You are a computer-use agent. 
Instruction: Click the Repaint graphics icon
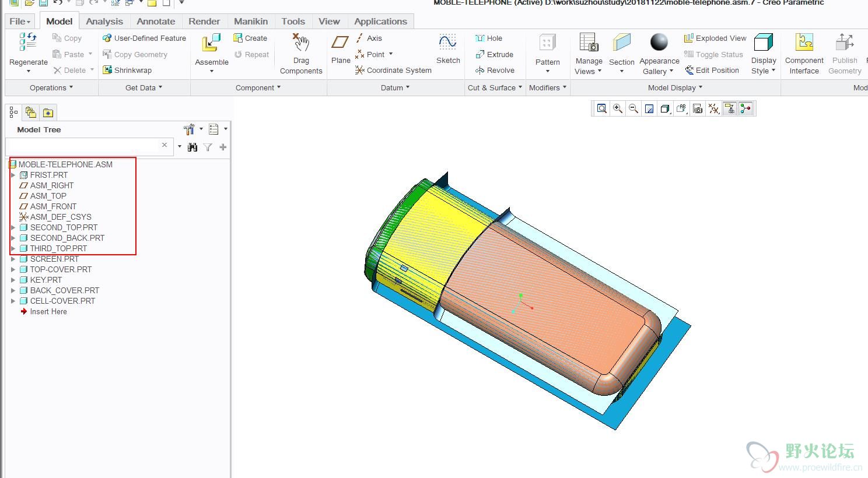[649, 108]
